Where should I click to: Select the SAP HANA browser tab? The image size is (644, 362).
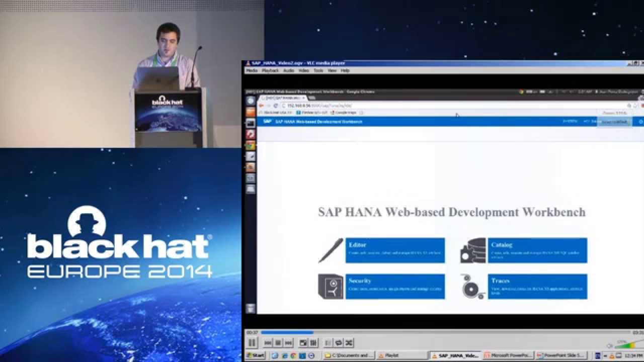282,98
